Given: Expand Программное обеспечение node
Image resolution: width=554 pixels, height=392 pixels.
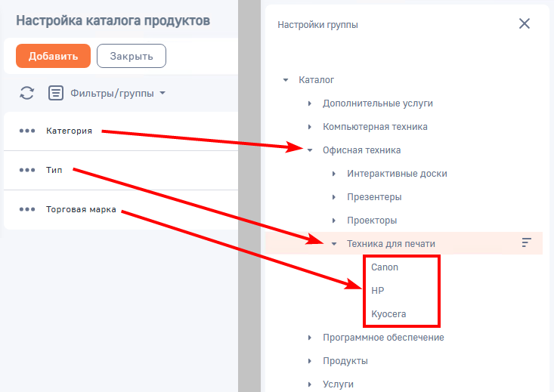Looking at the screenshot, I should point(310,338).
